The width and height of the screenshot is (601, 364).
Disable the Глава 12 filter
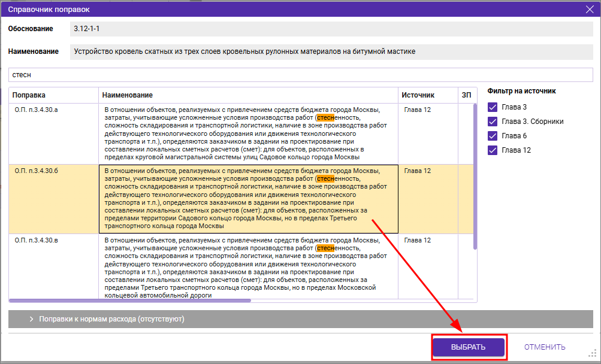[x=493, y=150]
